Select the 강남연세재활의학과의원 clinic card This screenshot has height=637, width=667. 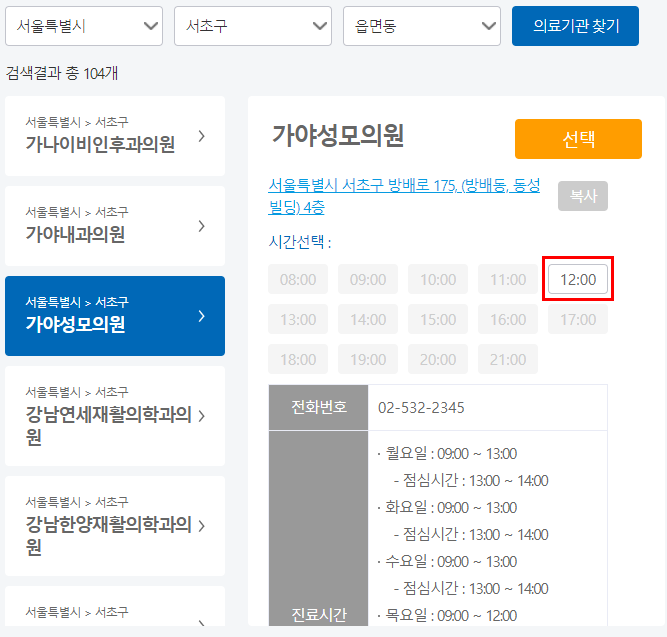[115, 416]
